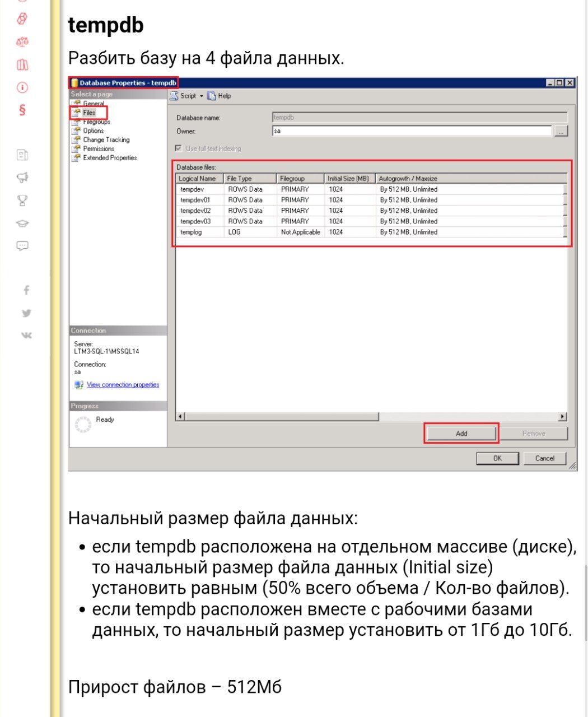Share via the VK icon
This screenshot has height=717, width=588.
click(26, 335)
